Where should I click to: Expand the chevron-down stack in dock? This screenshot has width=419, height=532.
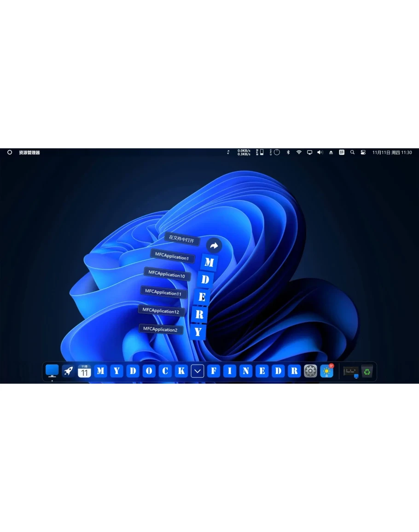[197, 371]
